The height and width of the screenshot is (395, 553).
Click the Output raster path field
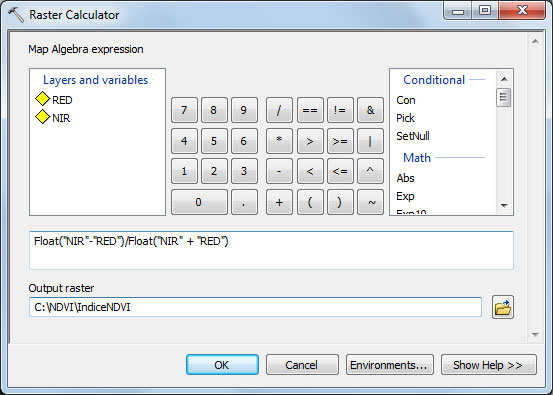pos(255,307)
